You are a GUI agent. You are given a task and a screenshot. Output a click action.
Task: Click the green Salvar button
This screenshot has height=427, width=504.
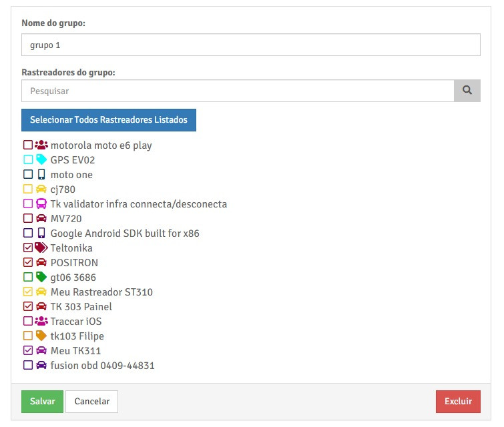42,402
